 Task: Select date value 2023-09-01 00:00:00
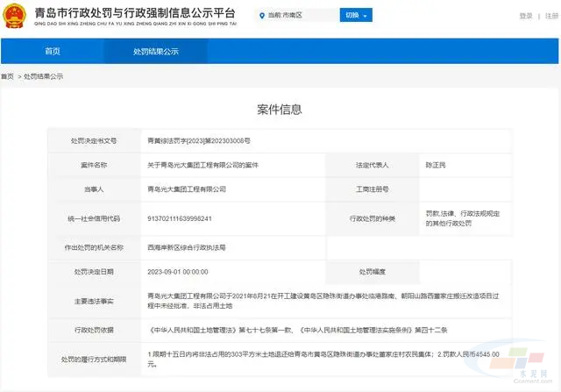coord(178,272)
